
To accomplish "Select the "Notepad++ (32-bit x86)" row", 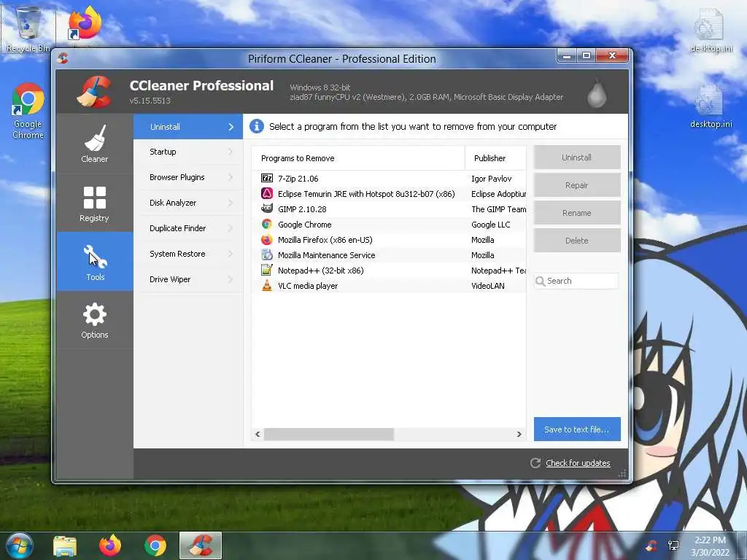I will tap(389, 271).
